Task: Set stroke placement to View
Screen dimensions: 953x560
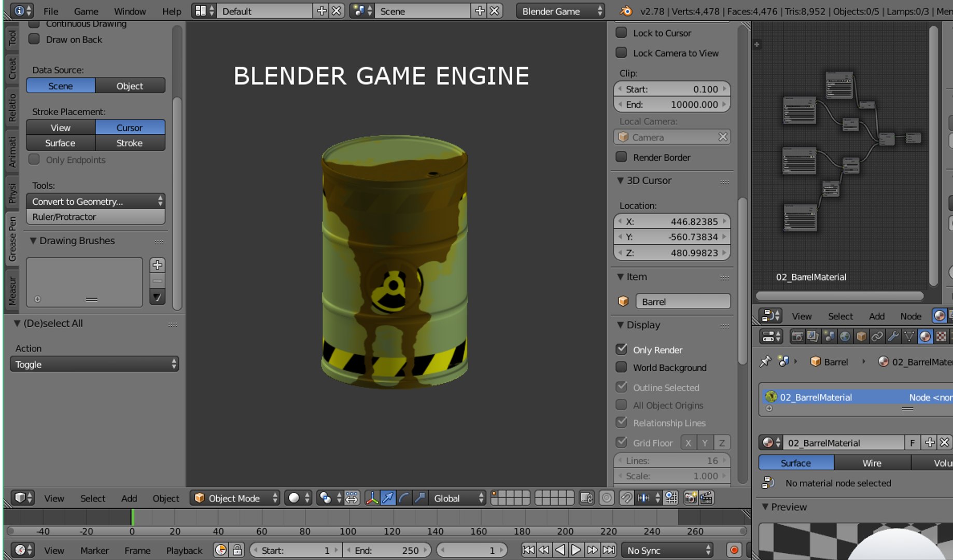Action: (61, 128)
